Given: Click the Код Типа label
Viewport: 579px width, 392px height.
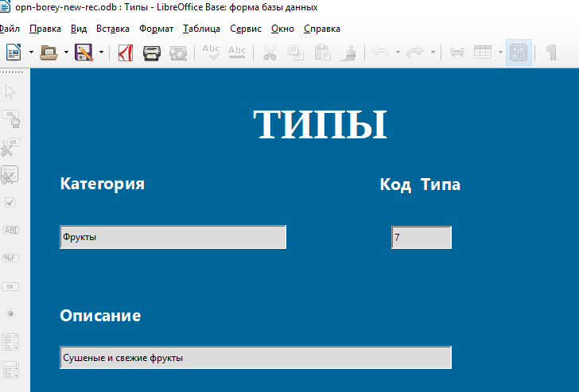Looking at the screenshot, I should (x=420, y=184).
